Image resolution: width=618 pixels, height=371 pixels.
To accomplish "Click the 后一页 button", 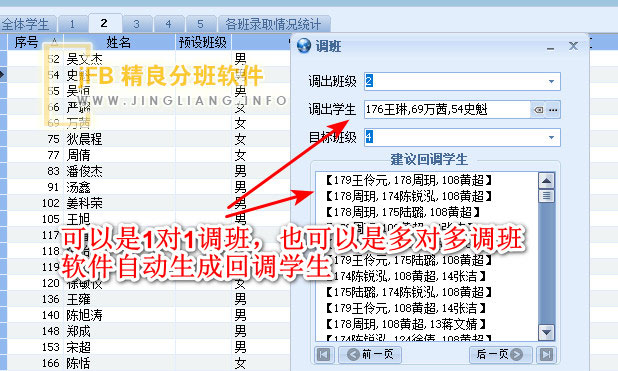I will click(500, 354).
